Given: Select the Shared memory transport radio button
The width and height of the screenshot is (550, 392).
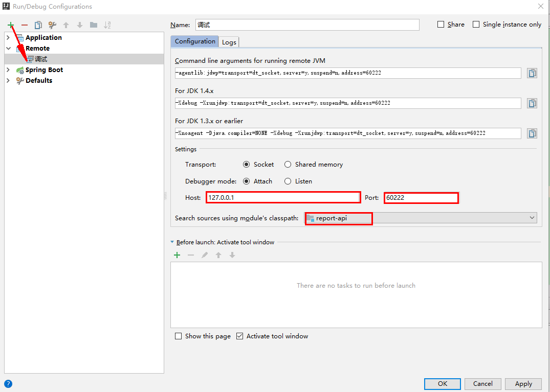Looking at the screenshot, I should [288, 165].
